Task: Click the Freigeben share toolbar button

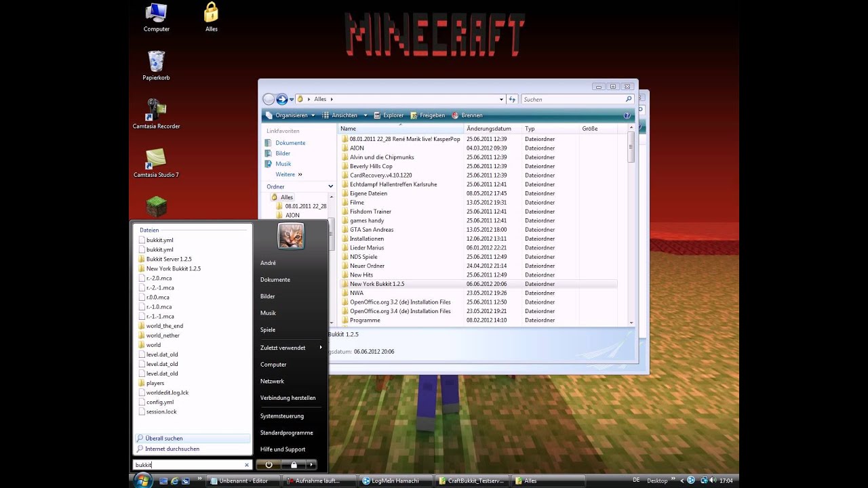Action: 427,115
